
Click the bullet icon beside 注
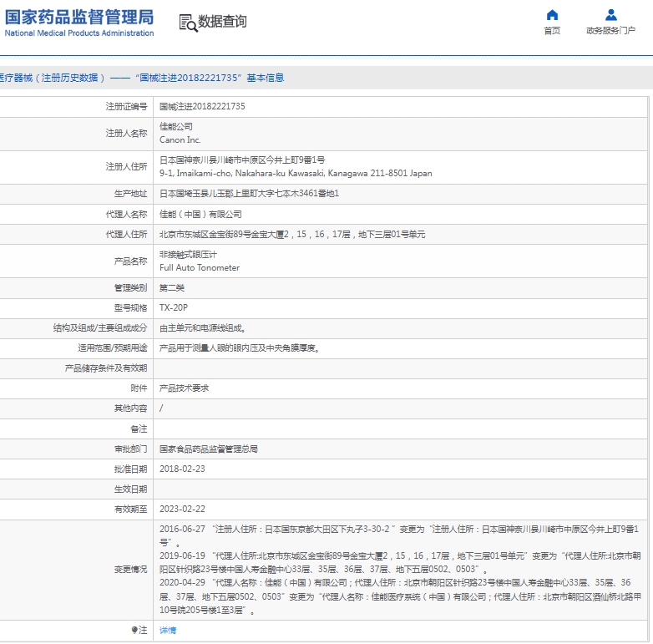(134, 630)
